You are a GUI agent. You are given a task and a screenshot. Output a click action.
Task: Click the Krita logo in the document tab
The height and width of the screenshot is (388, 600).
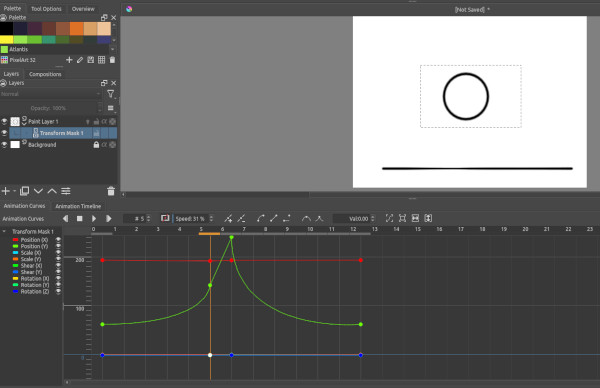click(129, 9)
